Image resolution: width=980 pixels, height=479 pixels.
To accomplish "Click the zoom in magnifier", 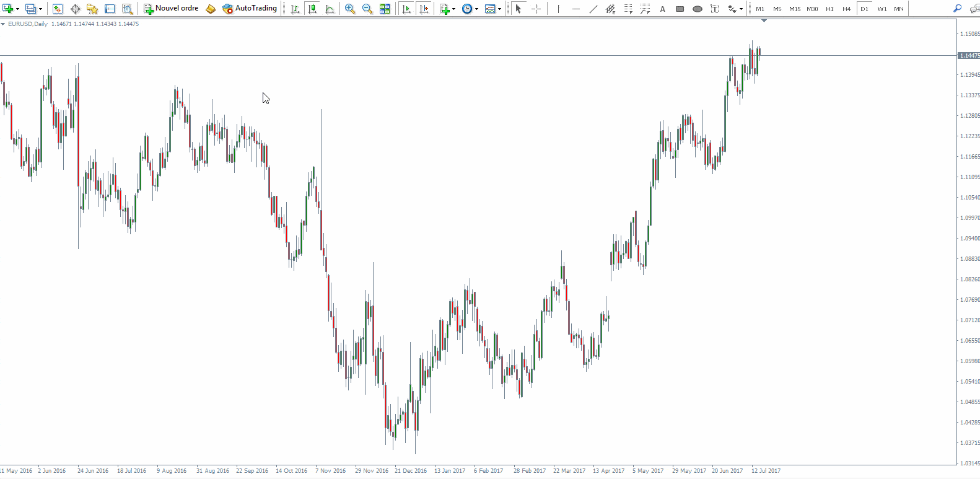I will [x=350, y=9].
